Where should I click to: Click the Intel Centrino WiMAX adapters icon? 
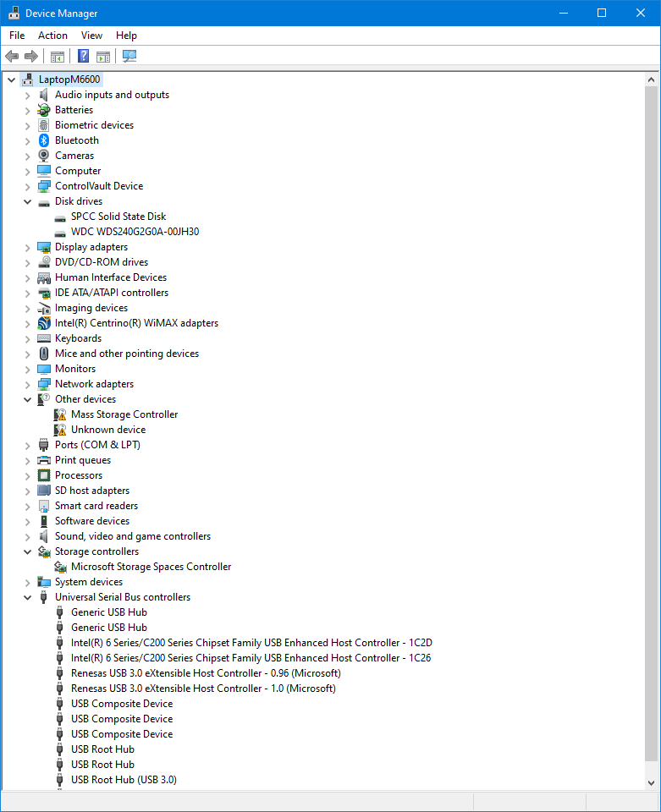coord(44,323)
